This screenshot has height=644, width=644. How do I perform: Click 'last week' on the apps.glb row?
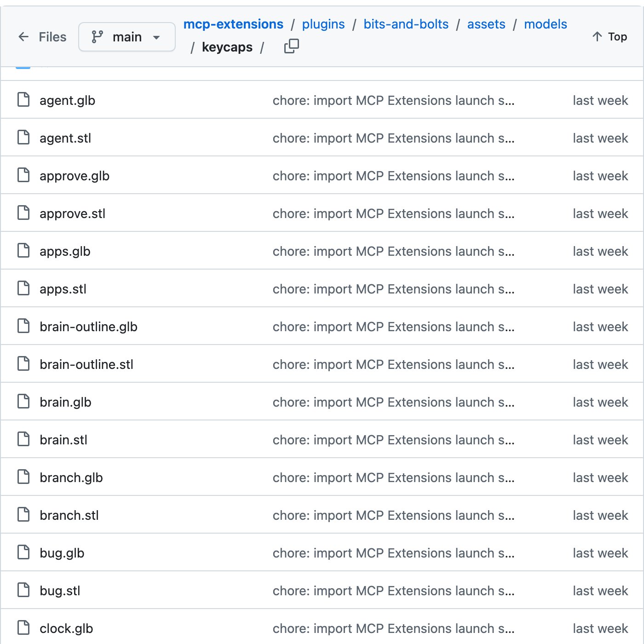tap(600, 251)
